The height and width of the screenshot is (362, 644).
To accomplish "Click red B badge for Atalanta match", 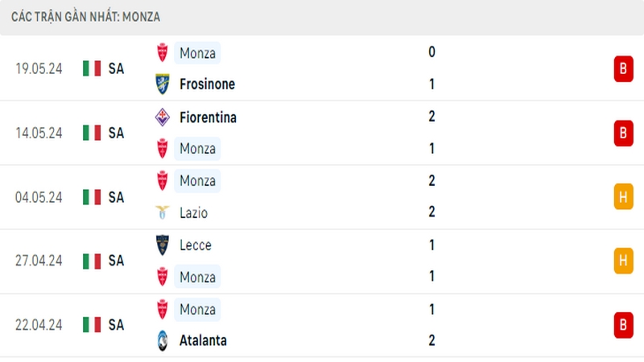I will [x=623, y=325].
